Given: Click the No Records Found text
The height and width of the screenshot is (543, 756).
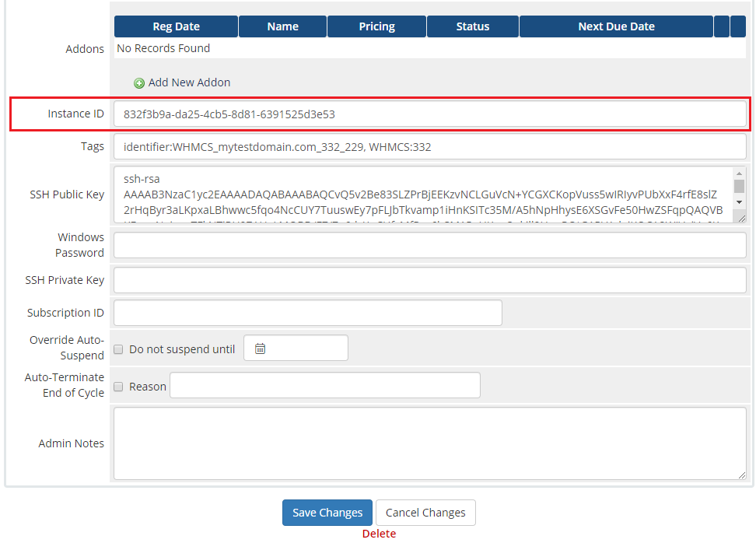Looking at the screenshot, I should click(x=163, y=48).
